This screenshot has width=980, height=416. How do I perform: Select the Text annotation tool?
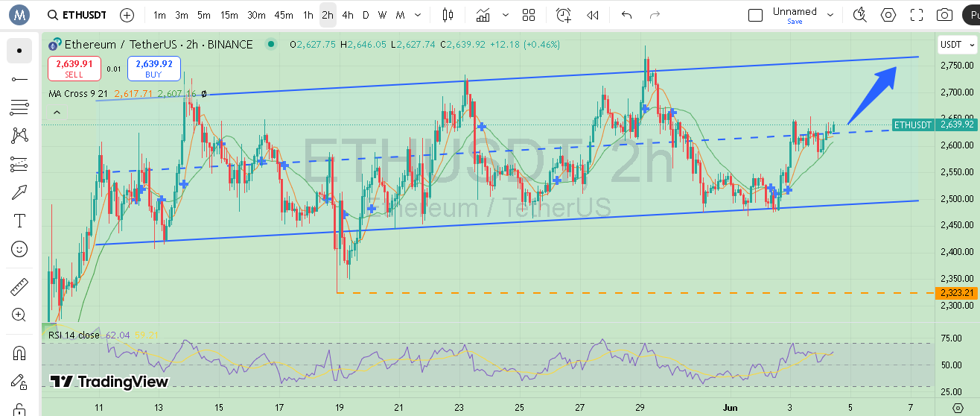pyautogui.click(x=19, y=221)
